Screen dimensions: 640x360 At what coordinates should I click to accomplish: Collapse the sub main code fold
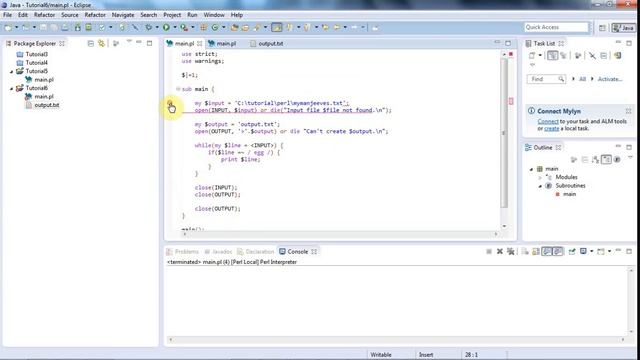pos(178,89)
